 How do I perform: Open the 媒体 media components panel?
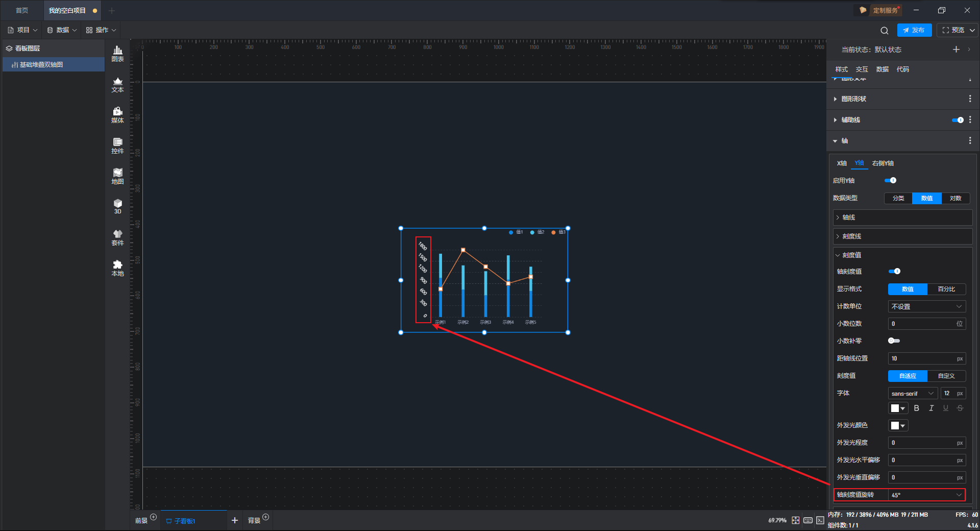[x=117, y=115]
